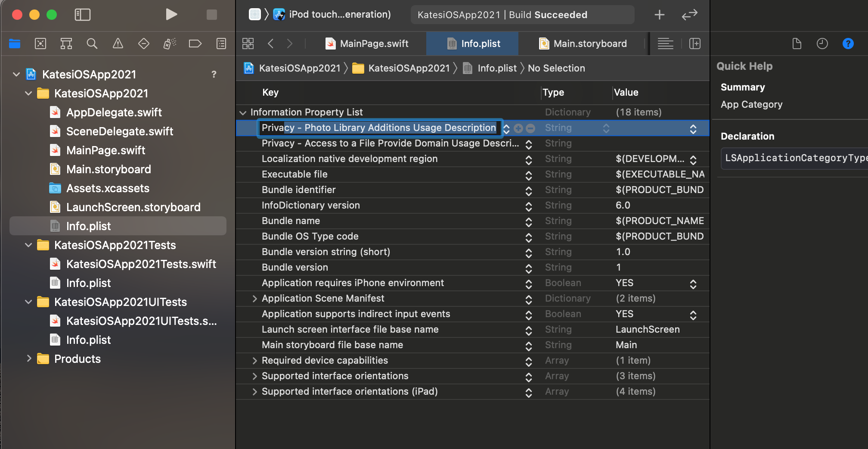The width and height of the screenshot is (868, 449).
Task: Select Executable file row
Action: 473,175
